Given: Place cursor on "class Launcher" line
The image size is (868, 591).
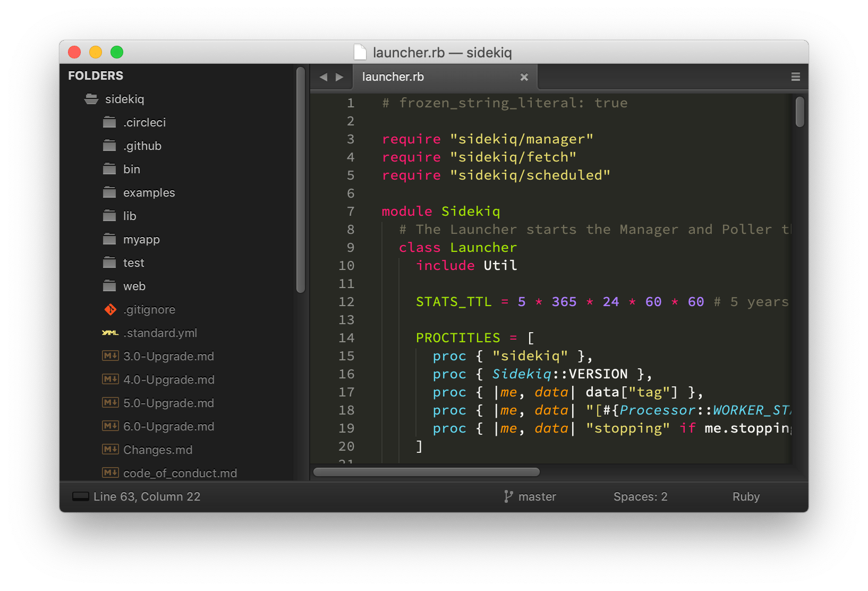Looking at the screenshot, I should click(x=458, y=247).
